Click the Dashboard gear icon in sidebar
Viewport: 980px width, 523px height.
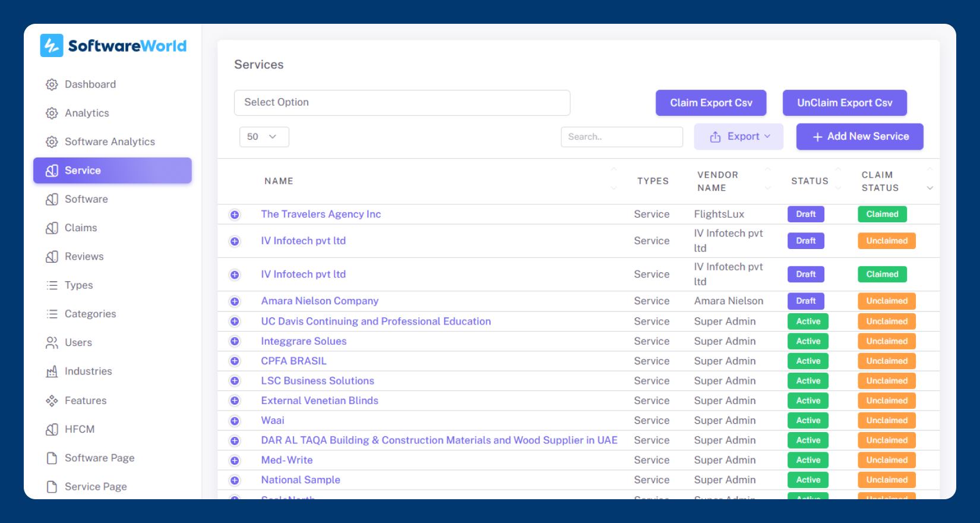(x=52, y=84)
